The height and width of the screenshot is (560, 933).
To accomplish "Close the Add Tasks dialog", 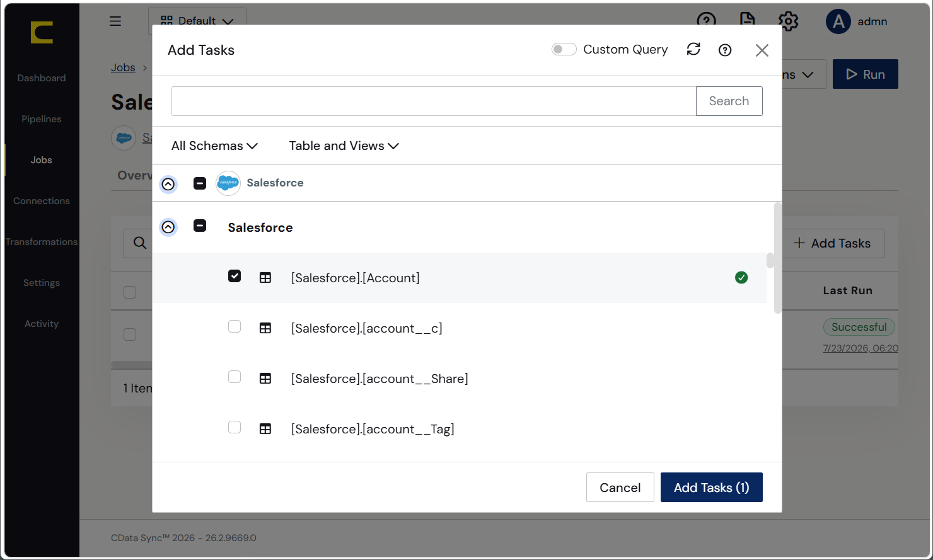I will coord(762,50).
